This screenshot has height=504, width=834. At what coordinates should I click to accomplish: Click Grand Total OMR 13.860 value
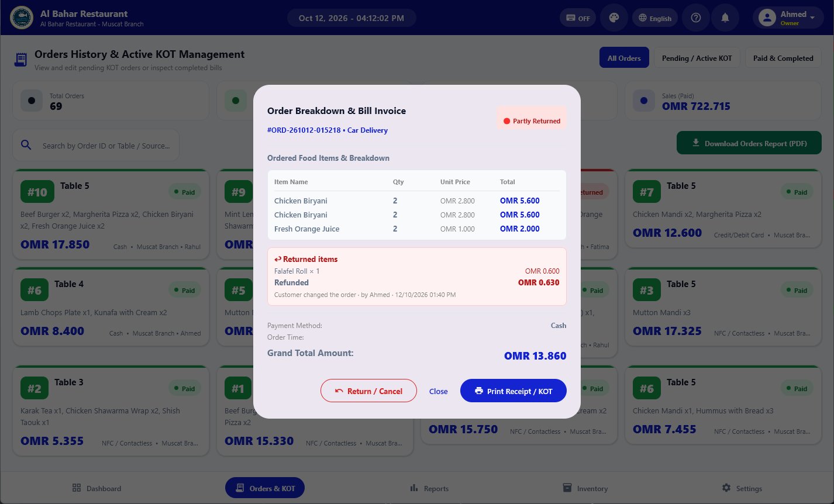[535, 355]
